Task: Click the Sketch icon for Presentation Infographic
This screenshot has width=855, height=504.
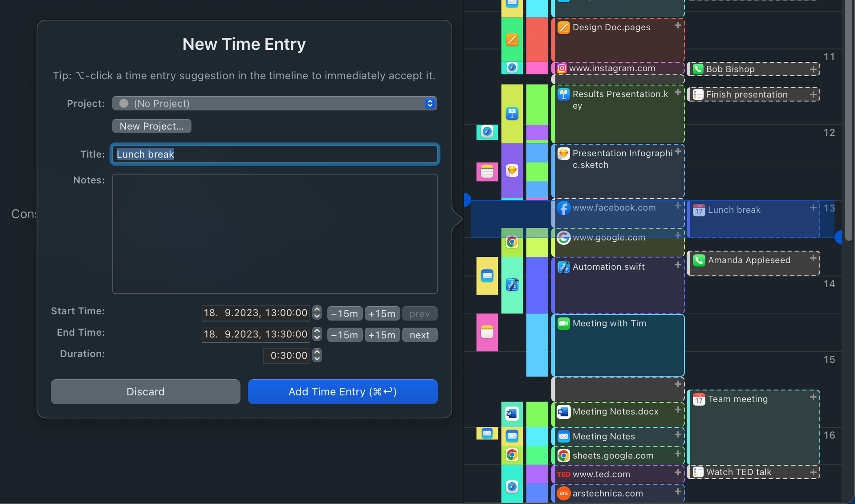Action: coord(563,154)
